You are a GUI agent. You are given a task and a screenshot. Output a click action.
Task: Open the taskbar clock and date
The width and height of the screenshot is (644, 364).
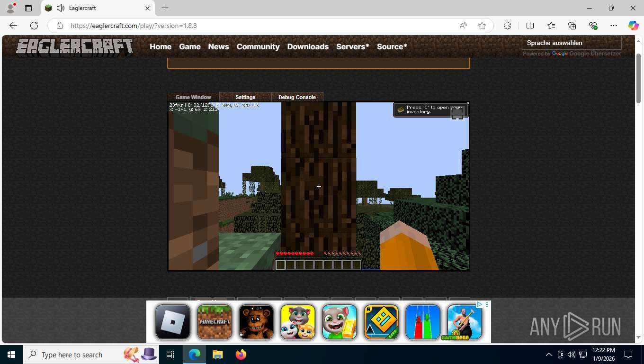603,355
